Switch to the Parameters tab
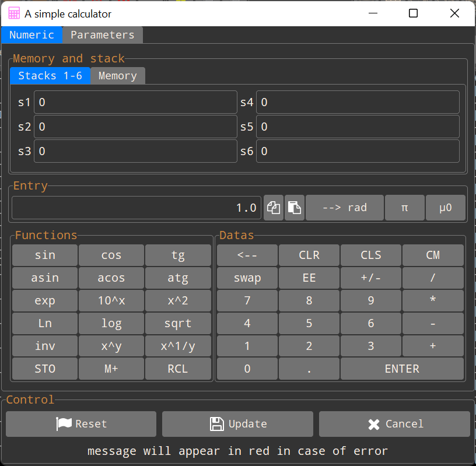476x466 pixels. click(102, 35)
